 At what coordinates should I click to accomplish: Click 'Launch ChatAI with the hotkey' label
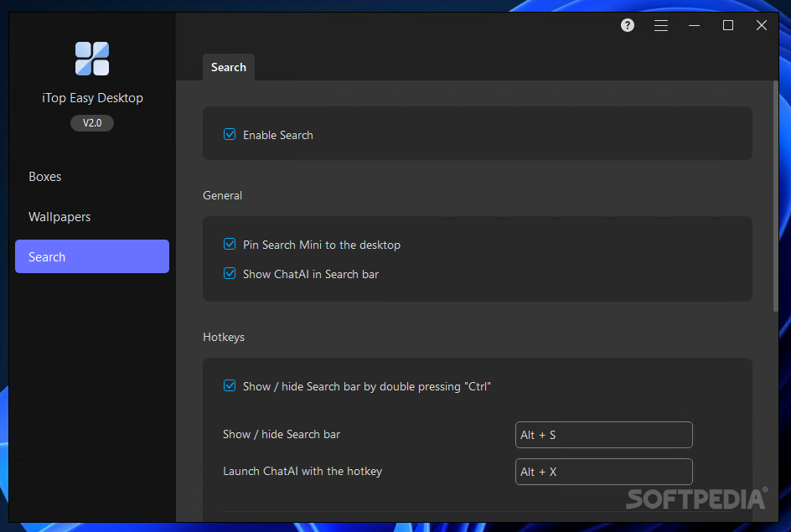tap(302, 471)
